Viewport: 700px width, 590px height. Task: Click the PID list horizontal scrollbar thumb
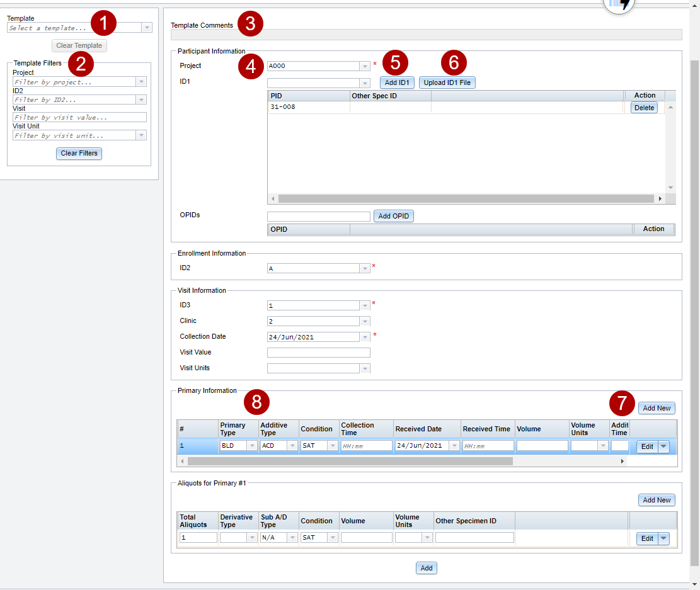coord(466,198)
